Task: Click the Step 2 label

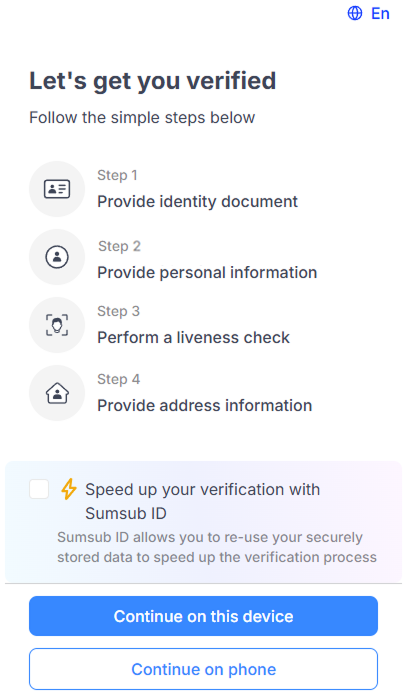Action: coord(119,246)
